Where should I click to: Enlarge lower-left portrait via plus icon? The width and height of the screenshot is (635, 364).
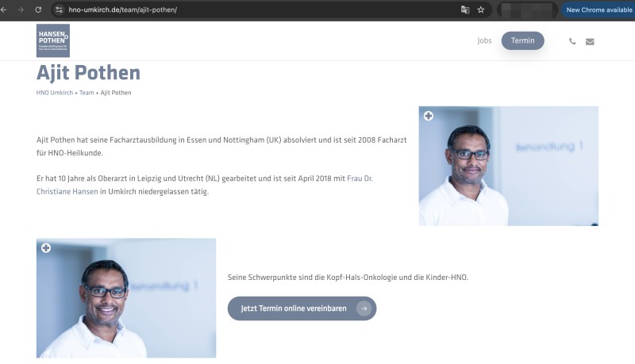[46, 248]
